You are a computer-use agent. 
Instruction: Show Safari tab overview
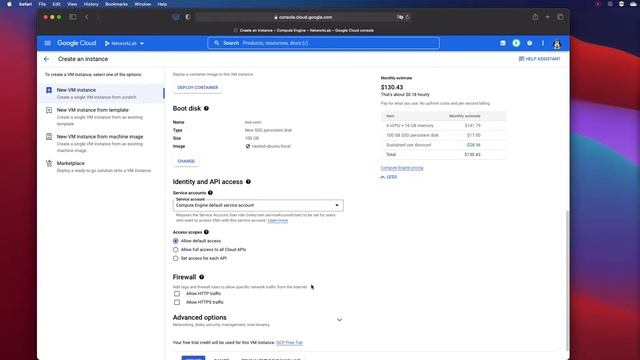coord(560,17)
